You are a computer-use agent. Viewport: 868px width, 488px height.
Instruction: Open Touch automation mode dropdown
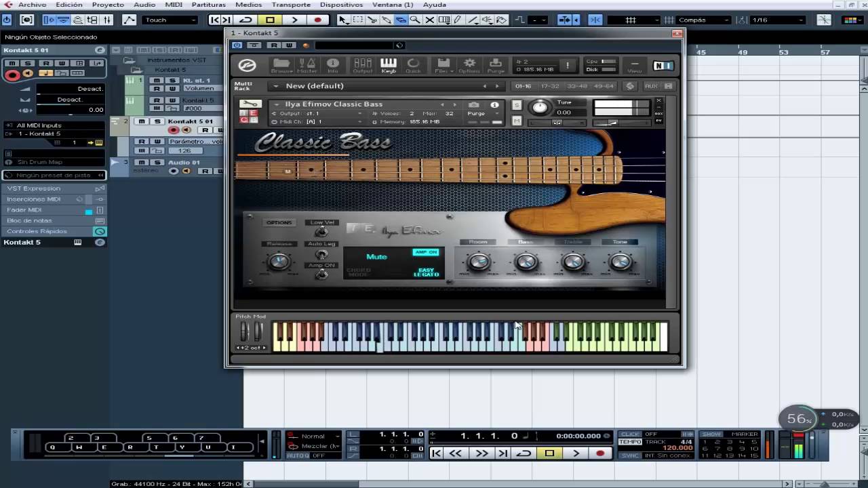point(170,20)
